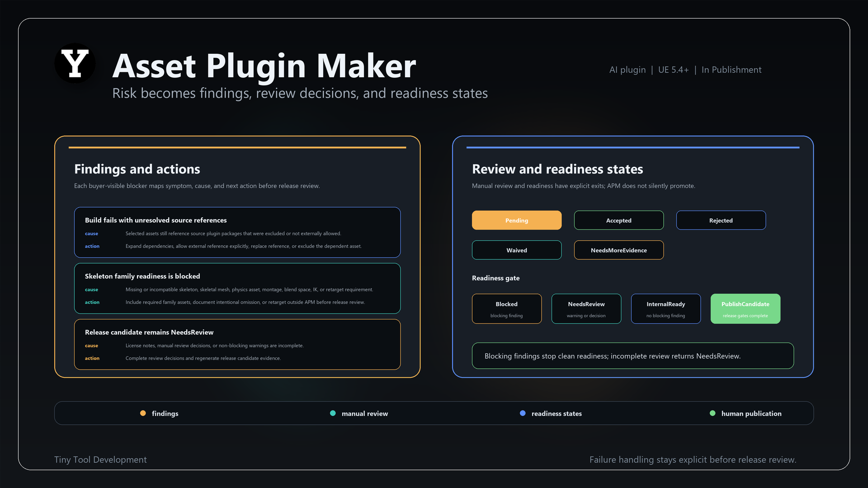The width and height of the screenshot is (868, 488).
Task: Select the Pending review state
Action: (x=517, y=220)
